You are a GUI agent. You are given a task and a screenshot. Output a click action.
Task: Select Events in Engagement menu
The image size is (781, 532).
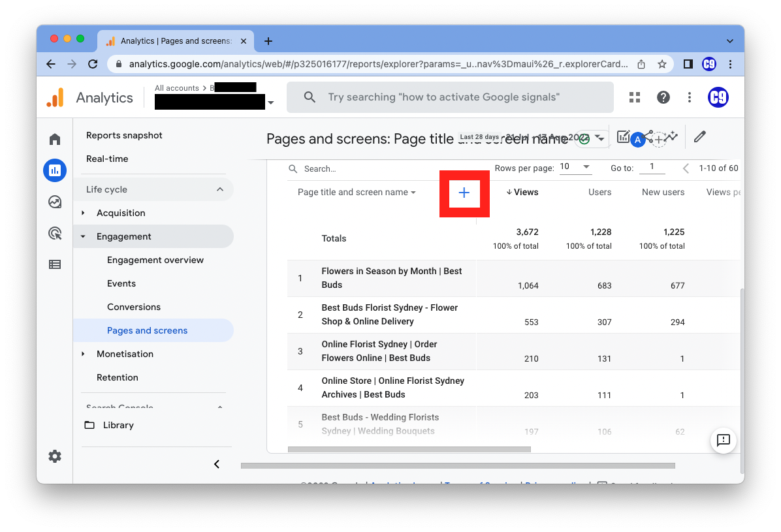click(121, 283)
